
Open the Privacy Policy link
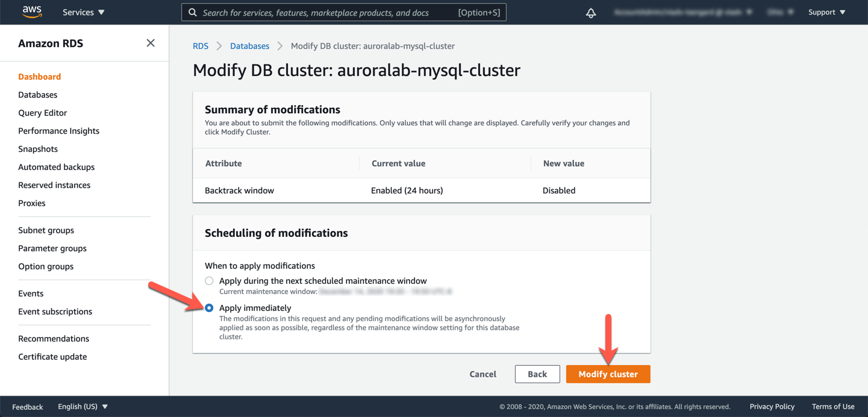coord(772,407)
